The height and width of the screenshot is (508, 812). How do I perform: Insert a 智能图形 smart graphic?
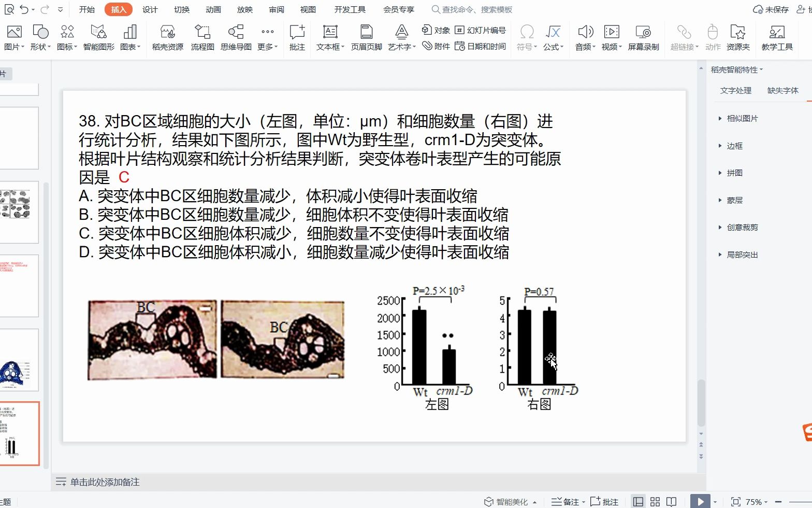(x=98, y=38)
